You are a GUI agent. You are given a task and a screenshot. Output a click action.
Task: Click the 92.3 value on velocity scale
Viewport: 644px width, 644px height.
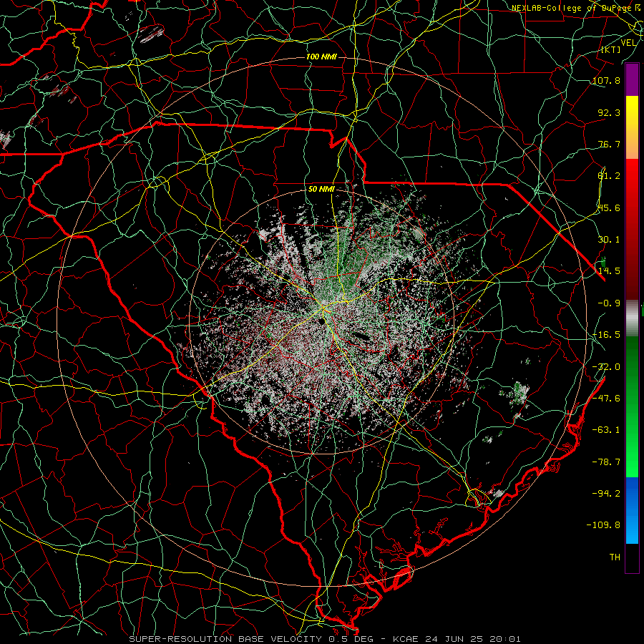tap(609, 112)
